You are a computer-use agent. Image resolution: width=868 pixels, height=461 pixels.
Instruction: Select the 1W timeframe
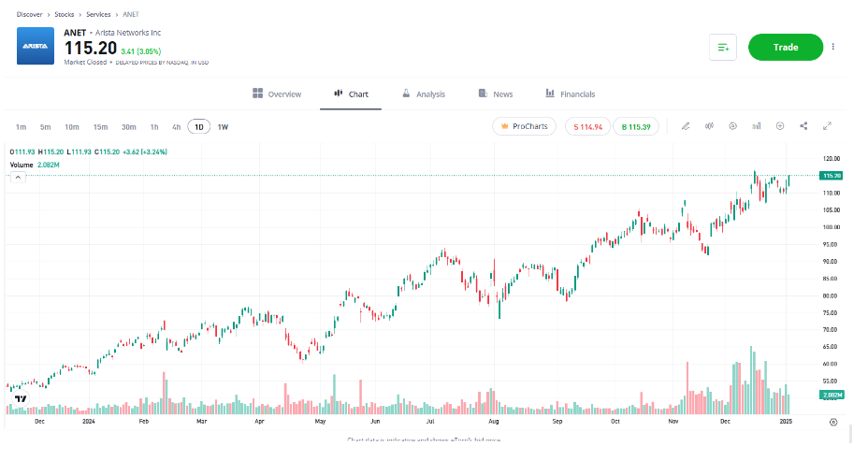click(x=223, y=127)
